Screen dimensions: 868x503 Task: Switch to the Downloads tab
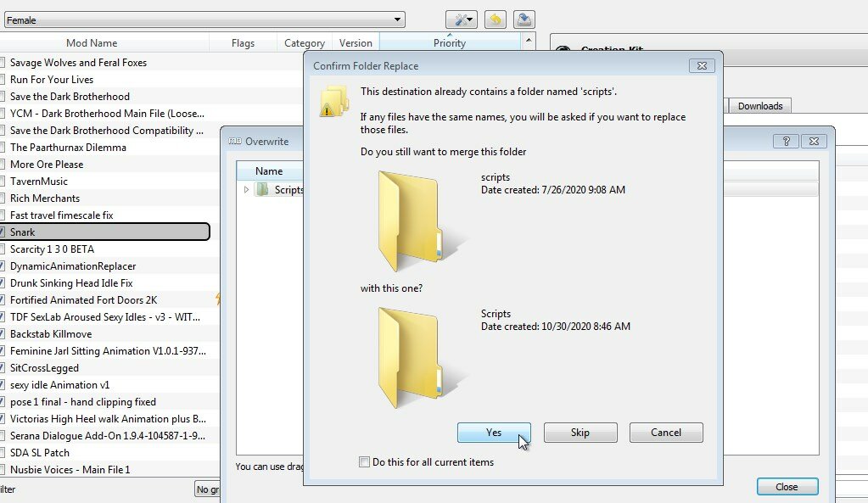[x=760, y=106]
